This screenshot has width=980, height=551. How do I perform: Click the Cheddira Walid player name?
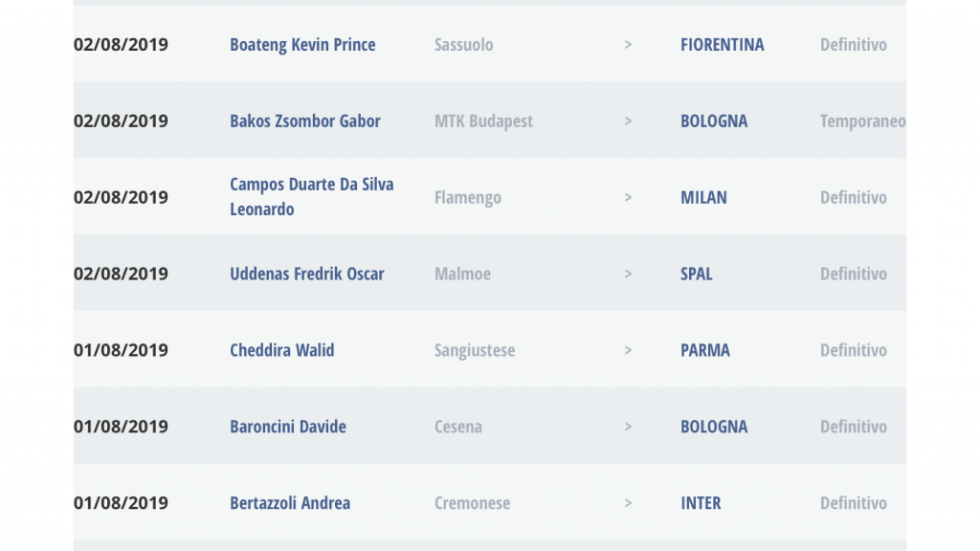tap(282, 350)
